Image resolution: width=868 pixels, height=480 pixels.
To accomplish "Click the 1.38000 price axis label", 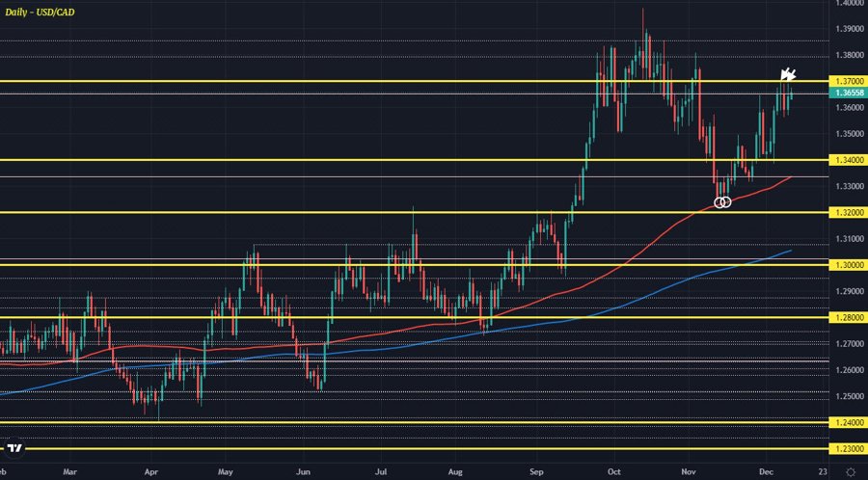I will coord(849,55).
